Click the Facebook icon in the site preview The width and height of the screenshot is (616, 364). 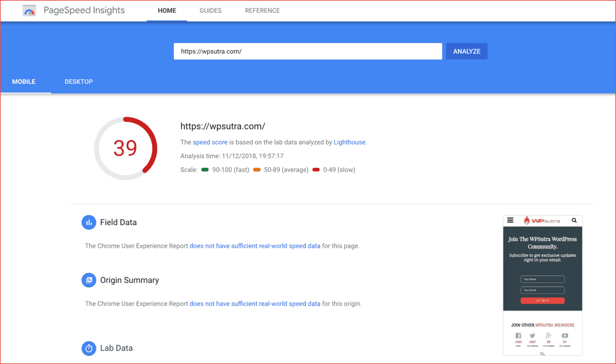point(518,336)
